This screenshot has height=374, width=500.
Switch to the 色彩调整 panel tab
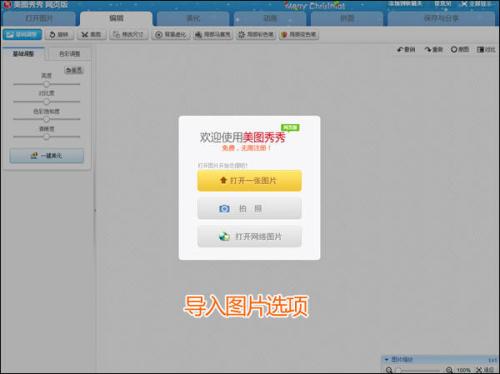point(69,54)
